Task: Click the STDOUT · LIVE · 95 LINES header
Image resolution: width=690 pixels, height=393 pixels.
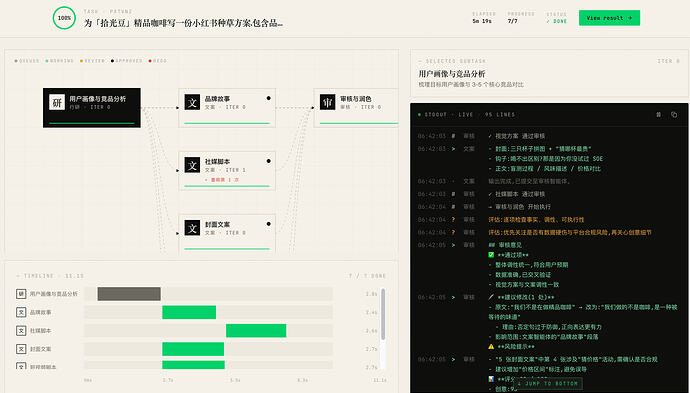Action: coord(470,114)
